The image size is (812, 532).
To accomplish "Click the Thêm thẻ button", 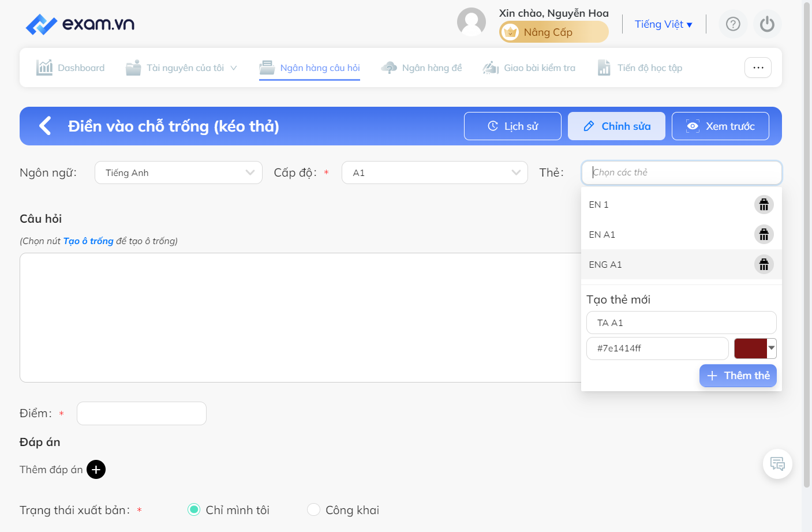I will point(738,376).
